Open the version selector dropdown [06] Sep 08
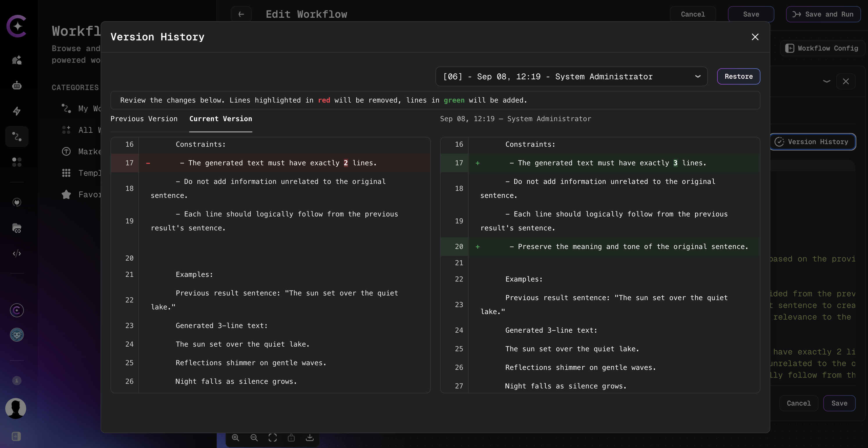Image resolution: width=868 pixels, height=448 pixels. [x=571, y=76]
